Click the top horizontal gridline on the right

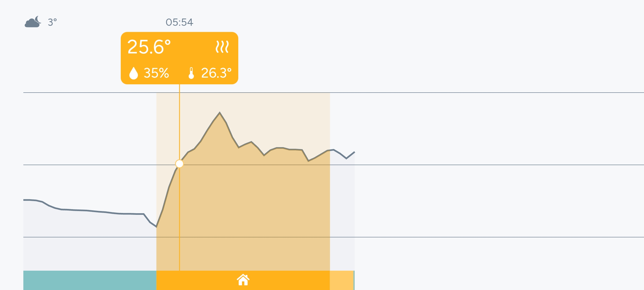510,93
